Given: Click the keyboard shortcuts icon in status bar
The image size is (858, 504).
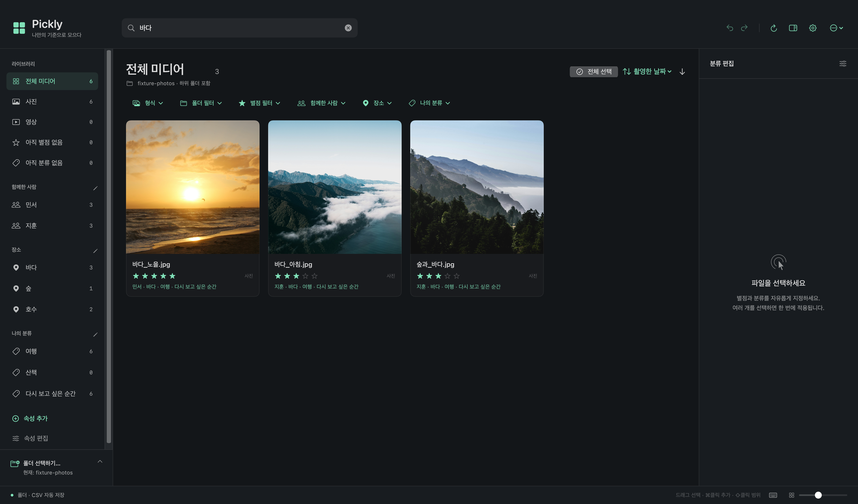Looking at the screenshot, I should pyautogui.click(x=773, y=495).
